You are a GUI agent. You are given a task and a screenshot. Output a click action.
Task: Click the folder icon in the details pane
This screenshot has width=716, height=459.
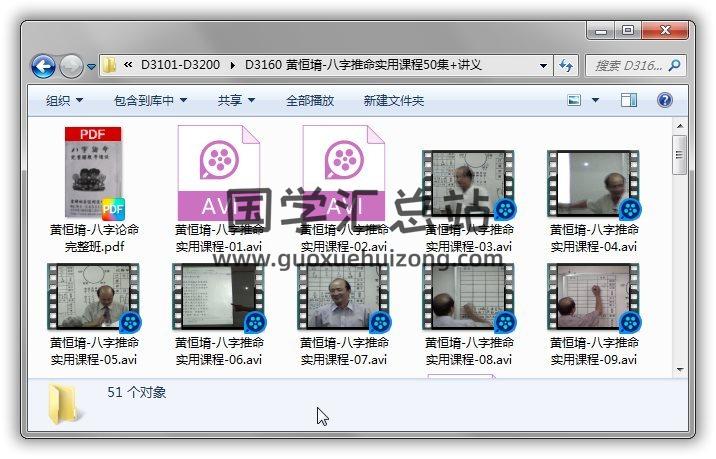(64, 404)
